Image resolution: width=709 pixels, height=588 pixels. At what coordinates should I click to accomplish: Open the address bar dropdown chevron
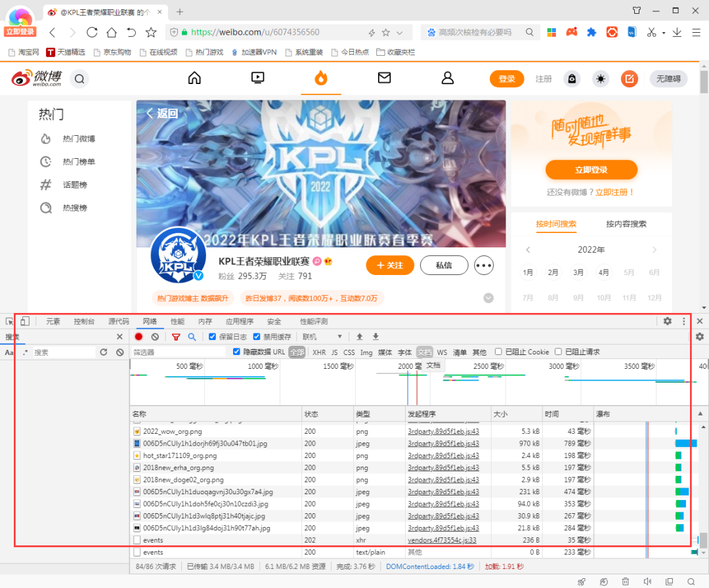coord(399,33)
